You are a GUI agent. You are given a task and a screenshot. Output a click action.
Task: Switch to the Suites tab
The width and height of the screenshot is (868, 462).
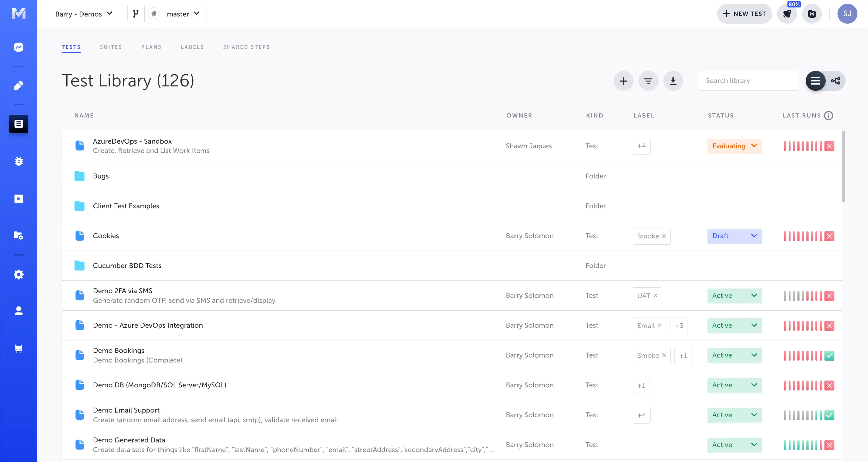[x=111, y=47]
